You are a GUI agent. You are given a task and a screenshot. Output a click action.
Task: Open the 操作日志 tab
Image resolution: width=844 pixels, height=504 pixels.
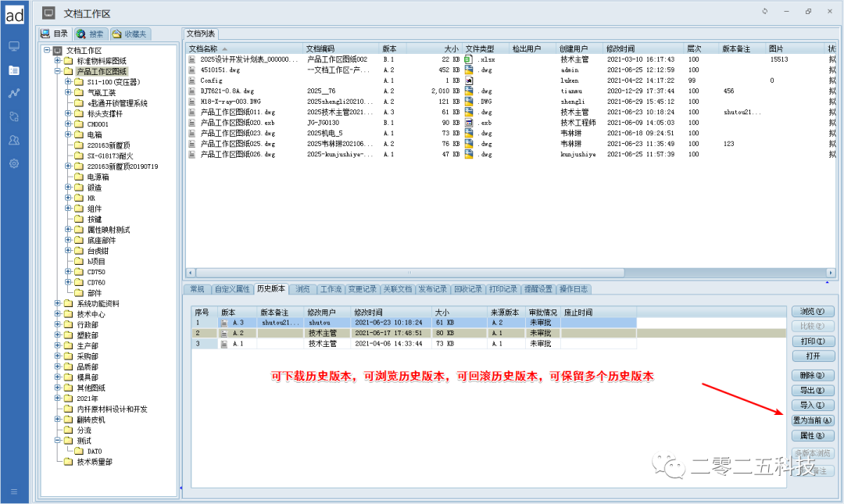pos(574,289)
